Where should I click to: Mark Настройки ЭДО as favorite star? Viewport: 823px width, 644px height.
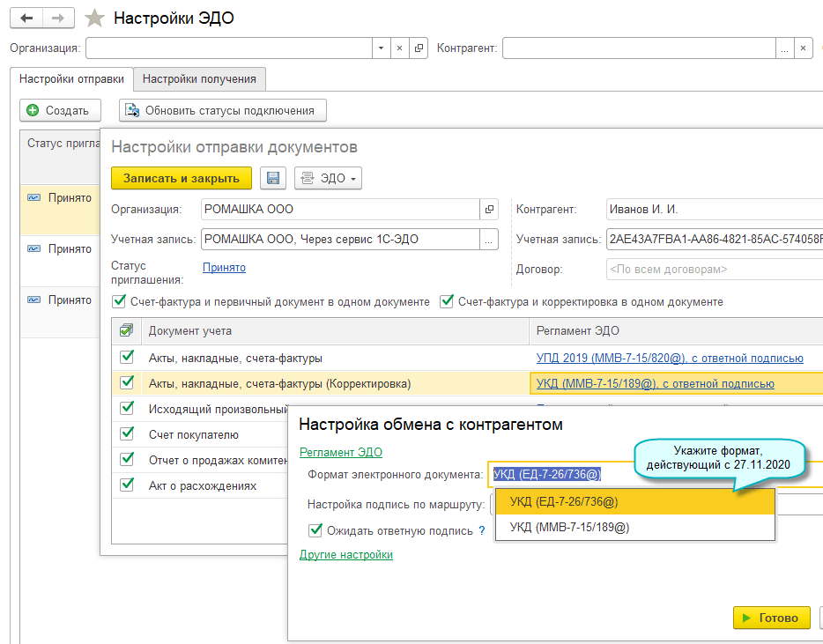94,19
